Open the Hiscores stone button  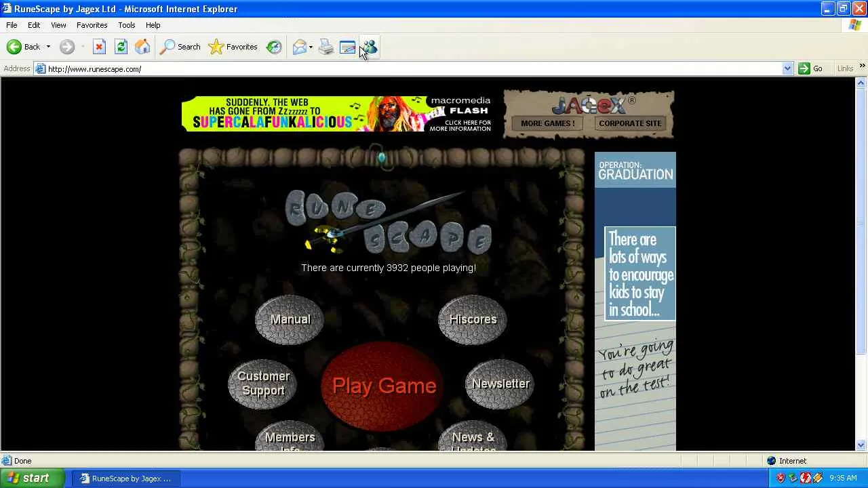pyautogui.click(x=473, y=319)
